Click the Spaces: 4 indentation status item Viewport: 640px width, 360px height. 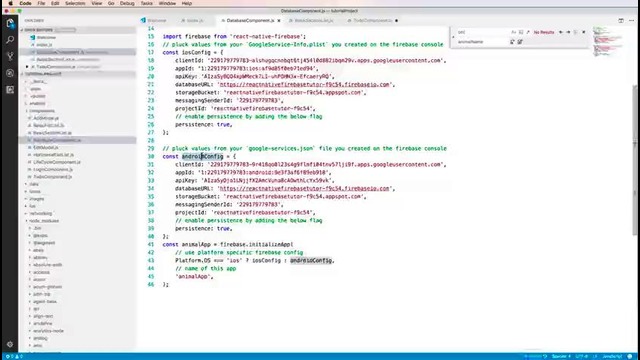(561, 357)
